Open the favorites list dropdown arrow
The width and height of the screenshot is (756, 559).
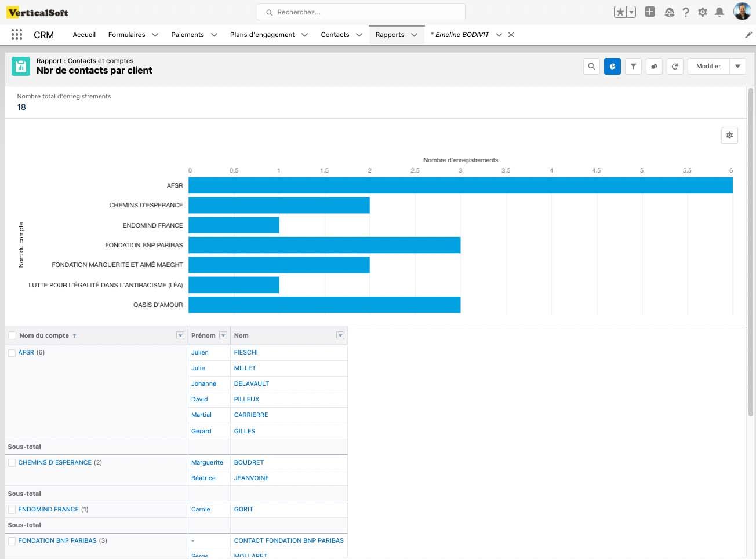click(x=631, y=12)
